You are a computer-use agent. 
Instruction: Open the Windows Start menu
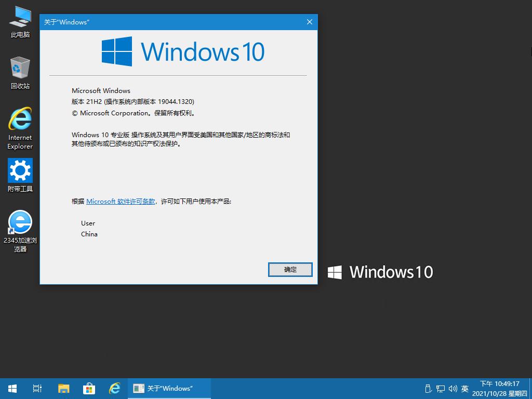(12, 389)
